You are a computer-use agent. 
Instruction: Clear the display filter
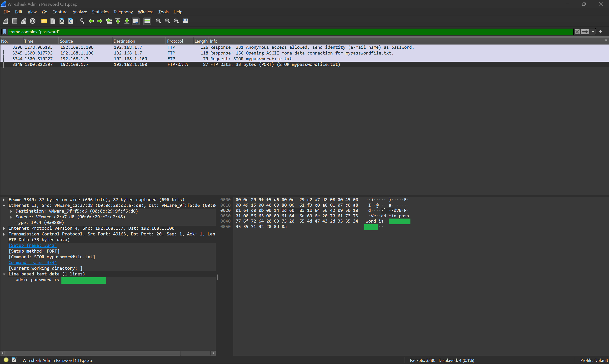(x=577, y=32)
